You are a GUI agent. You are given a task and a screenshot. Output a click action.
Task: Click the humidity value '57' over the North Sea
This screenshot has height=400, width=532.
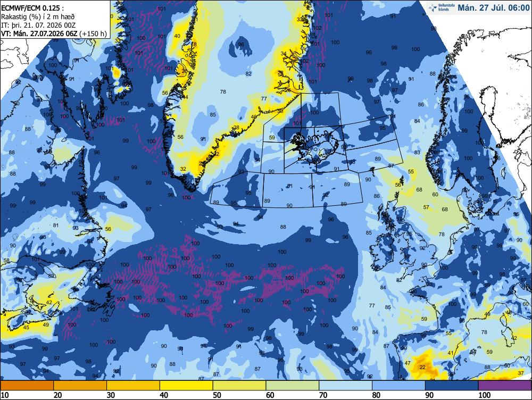click(426, 207)
